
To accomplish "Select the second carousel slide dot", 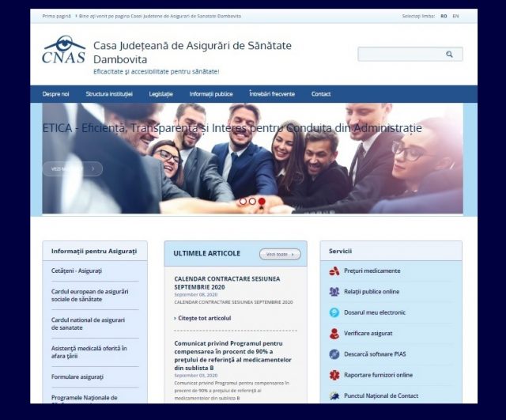I will (252, 202).
